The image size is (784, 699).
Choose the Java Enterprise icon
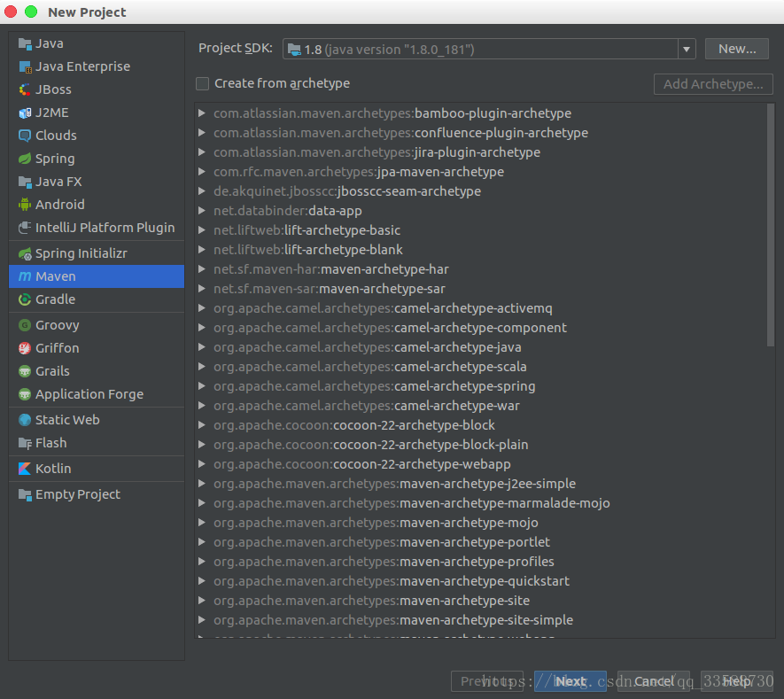pyautogui.click(x=25, y=66)
